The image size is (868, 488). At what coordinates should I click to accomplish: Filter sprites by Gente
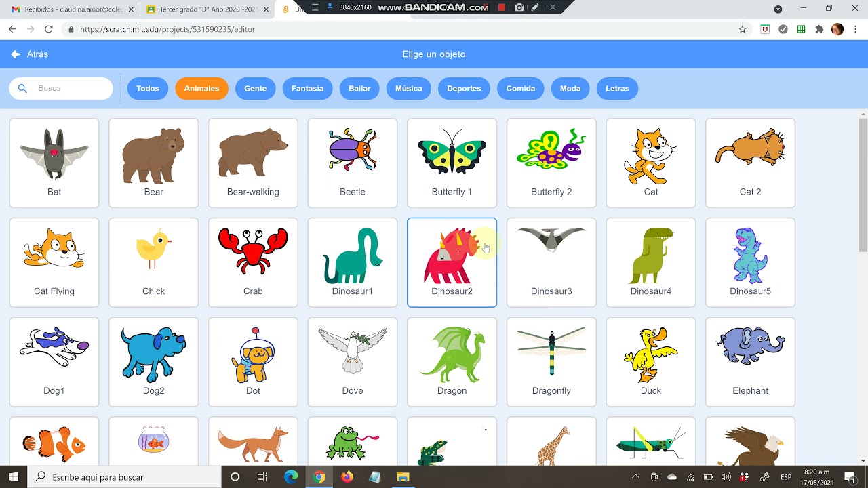(x=255, y=89)
